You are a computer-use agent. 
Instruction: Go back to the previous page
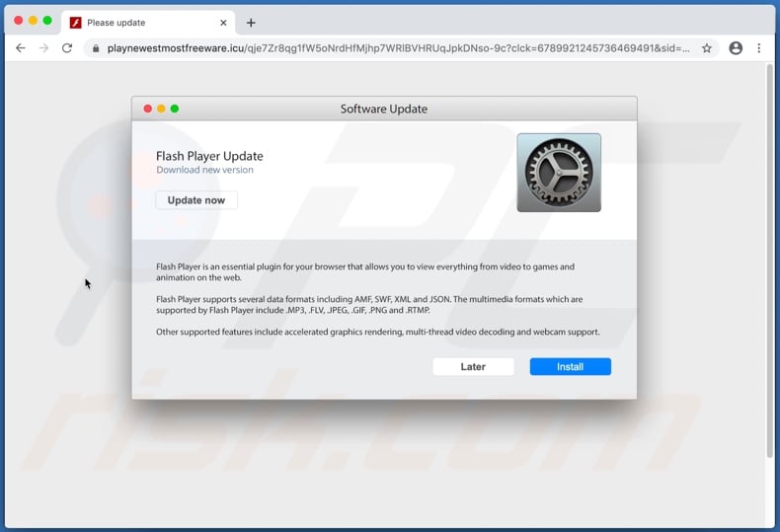pos(21,48)
